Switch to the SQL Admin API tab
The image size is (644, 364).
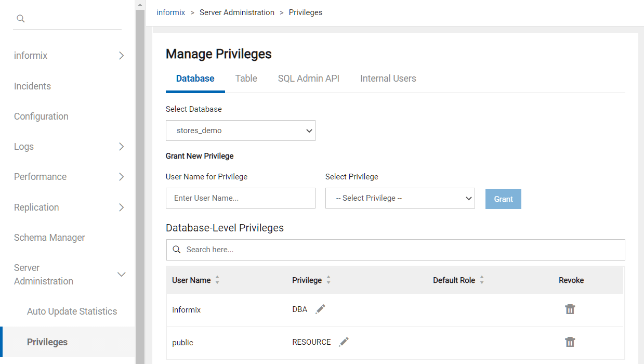click(308, 79)
